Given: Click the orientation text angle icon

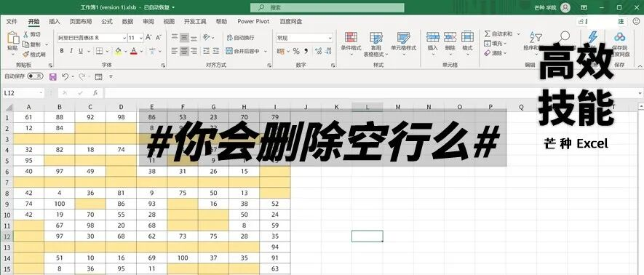Looking at the screenshot, I should point(207,37).
